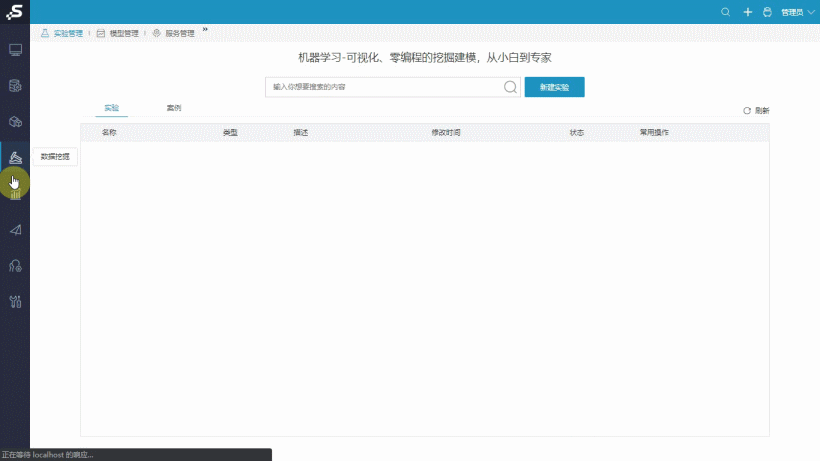Open the headset operations sidebar icon
Viewport: 820px width, 461px height.
(15, 265)
